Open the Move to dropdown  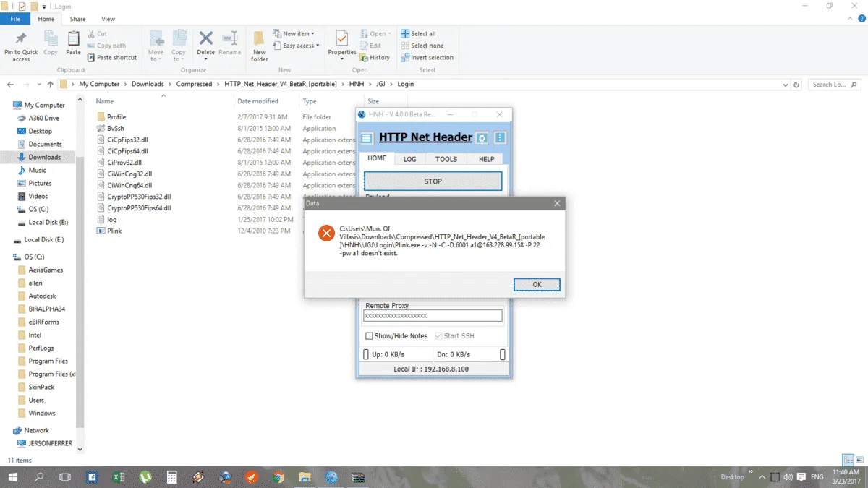156,46
